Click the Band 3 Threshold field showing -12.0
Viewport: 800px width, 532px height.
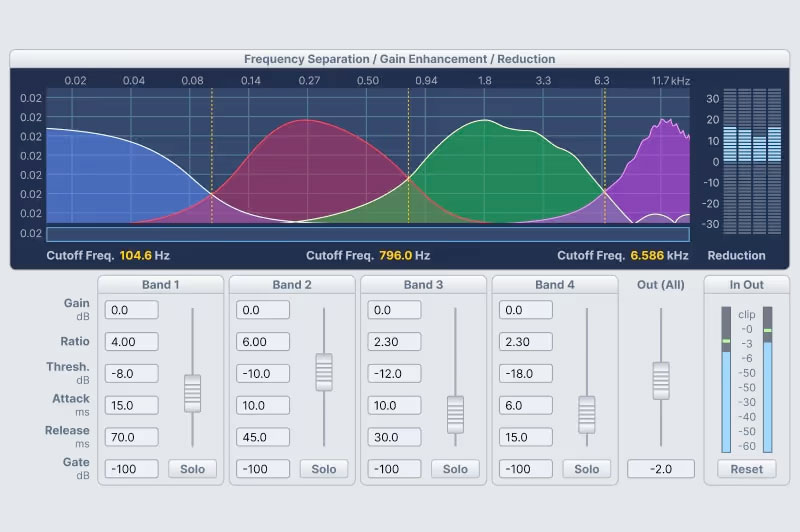[394, 373]
